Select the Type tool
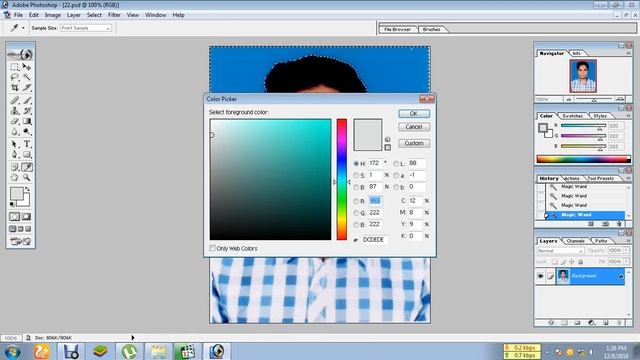 pyautogui.click(x=27, y=144)
